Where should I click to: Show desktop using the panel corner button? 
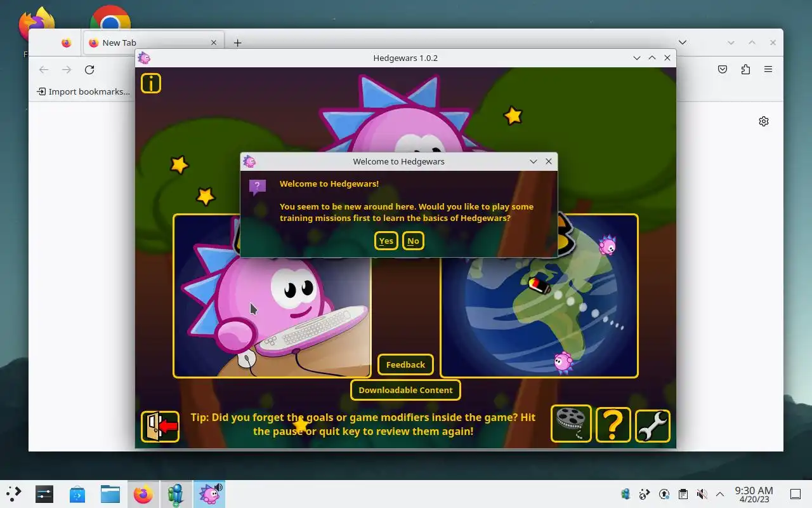796,494
